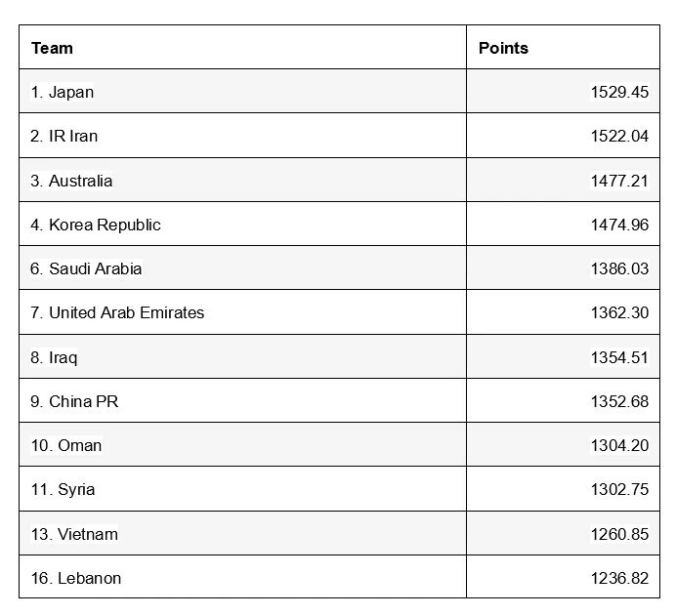This screenshot has height=616, width=676.
Task: Select the '4. Korea Republic' cell
Action: pyautogui.click(x=96, y=225)
